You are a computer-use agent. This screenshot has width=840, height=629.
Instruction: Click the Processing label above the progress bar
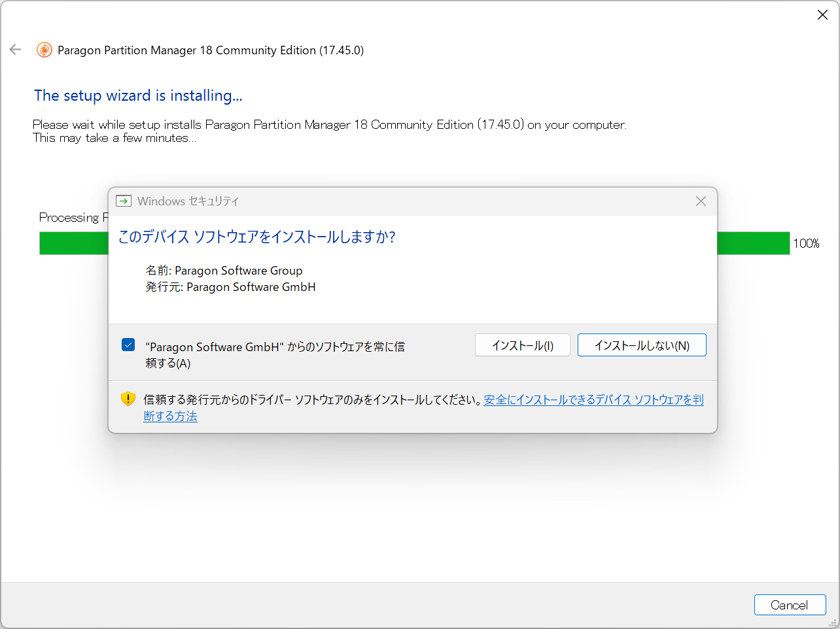[x=72, y=217]
